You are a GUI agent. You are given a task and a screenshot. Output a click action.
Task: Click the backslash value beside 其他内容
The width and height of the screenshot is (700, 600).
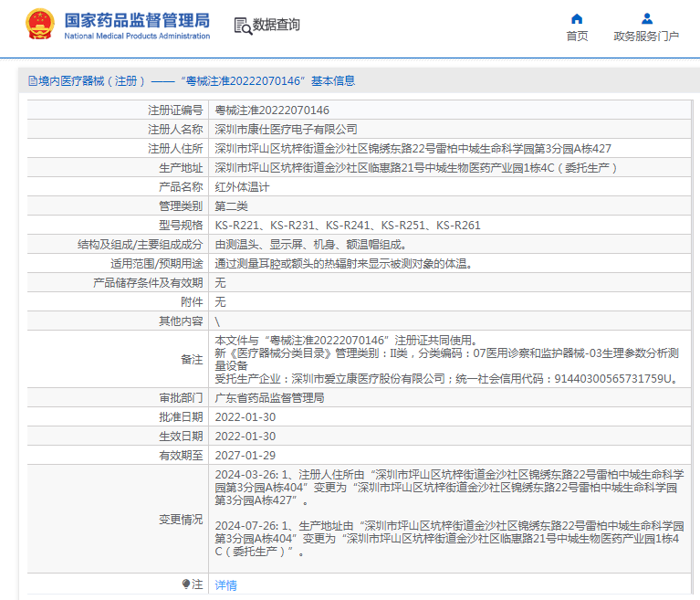pyautogui.click(x=217, y=321)
